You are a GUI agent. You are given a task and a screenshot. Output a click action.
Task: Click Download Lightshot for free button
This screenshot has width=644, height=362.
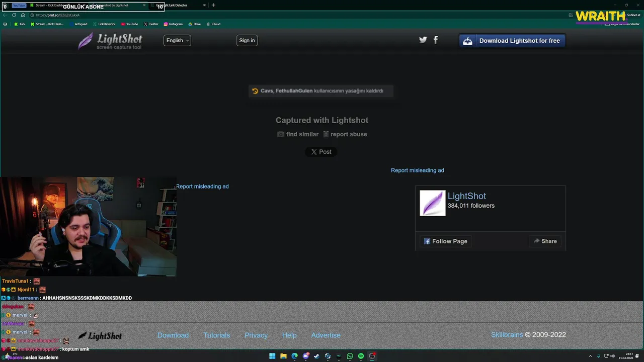(512, 41)
